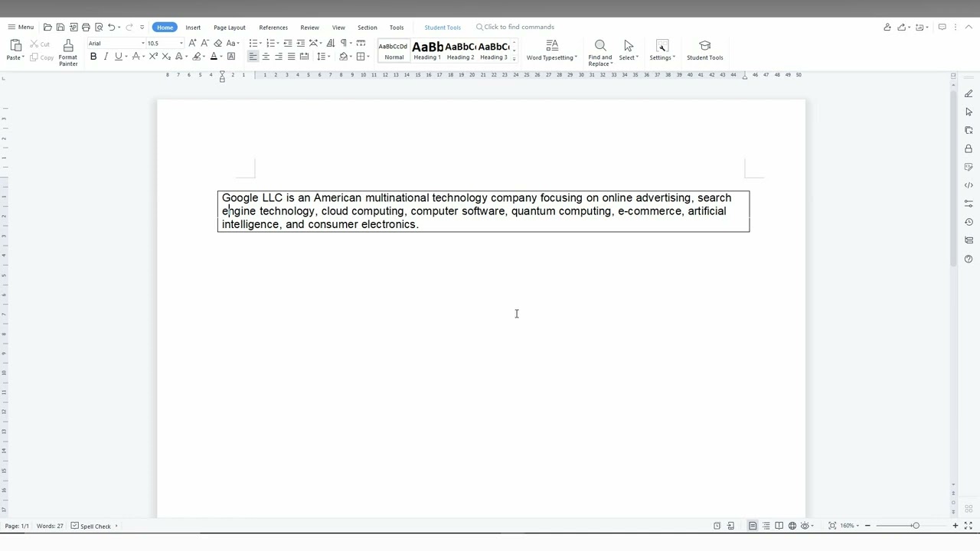Viewport: 980px width, 551px height.
Task: Undo the last action
Action: [x=111, y=27]
